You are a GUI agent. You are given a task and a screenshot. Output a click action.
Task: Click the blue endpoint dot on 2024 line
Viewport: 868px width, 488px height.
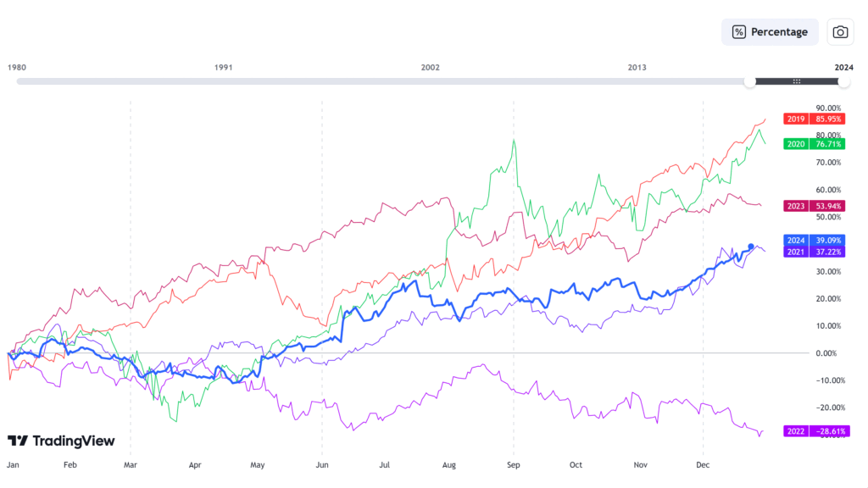click(x=751, y=247)
